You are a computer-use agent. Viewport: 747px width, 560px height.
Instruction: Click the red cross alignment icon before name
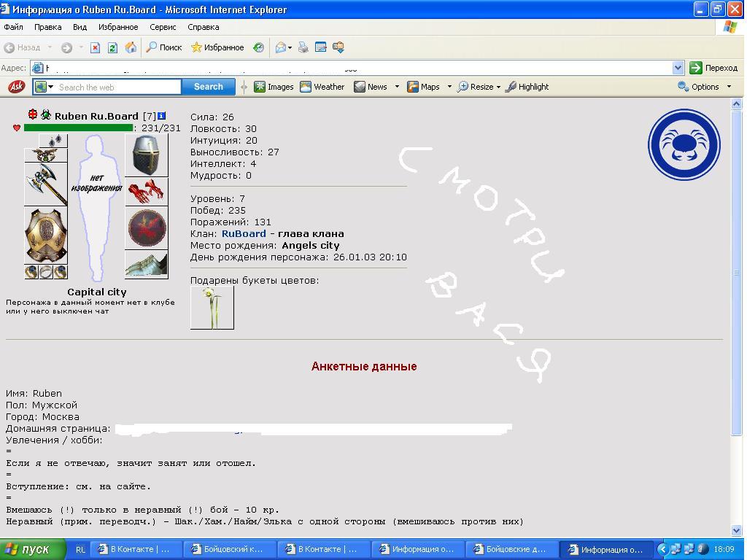(x=32, y=114)
